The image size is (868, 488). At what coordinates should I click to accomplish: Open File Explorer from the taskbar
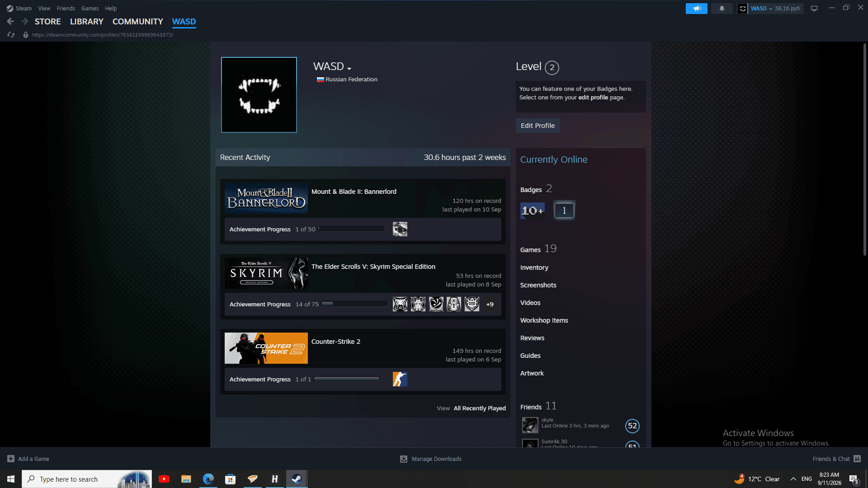pos(186,479)
